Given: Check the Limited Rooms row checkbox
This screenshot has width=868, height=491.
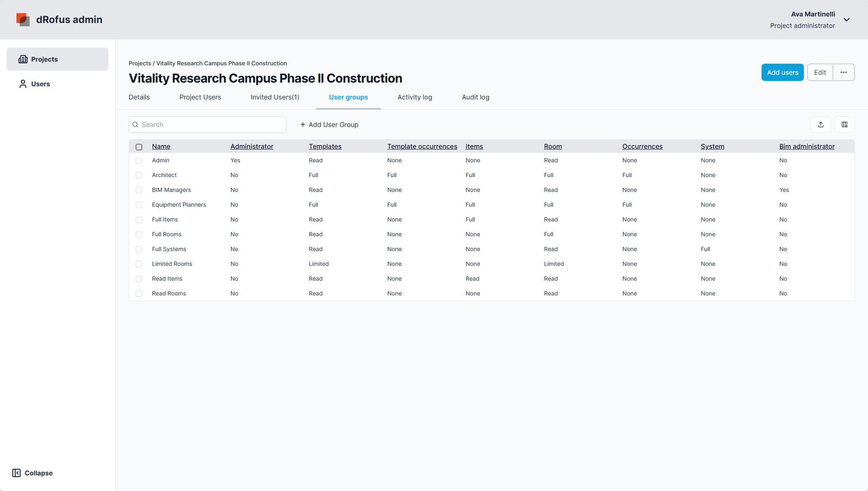Looking at the screenshot, I should click(x=139, y=264).
